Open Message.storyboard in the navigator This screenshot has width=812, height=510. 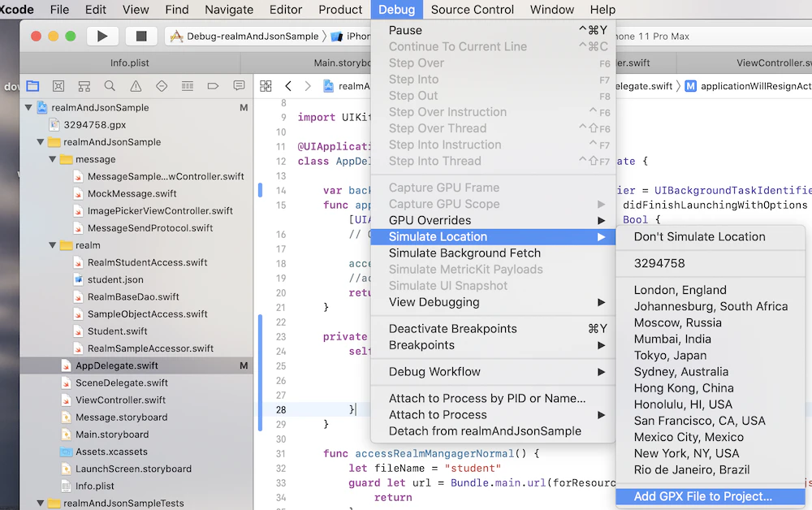coord(121,417)
